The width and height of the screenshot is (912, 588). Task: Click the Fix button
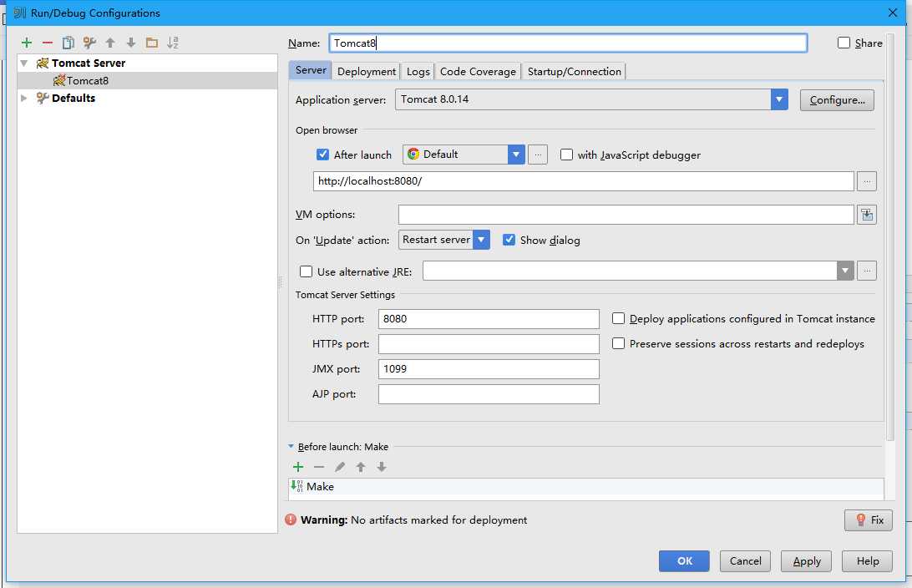869,520
